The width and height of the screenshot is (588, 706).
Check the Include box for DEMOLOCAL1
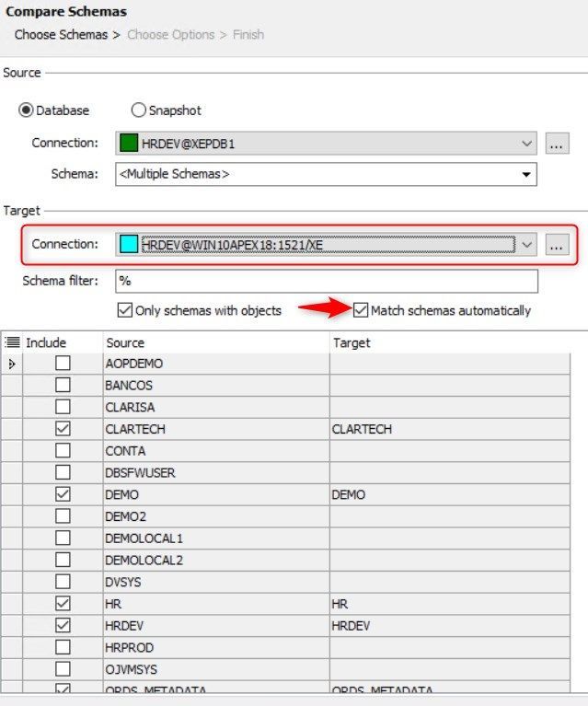(x=63, y=538)
